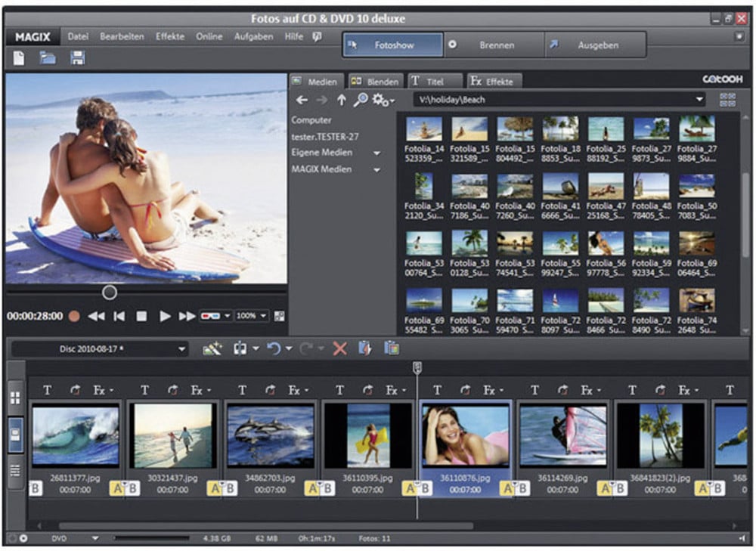Select the 34862703.jpg dolphins thumbnail in timeline
The height and width of the screenshot is (551, 756).
click(270, 435)
